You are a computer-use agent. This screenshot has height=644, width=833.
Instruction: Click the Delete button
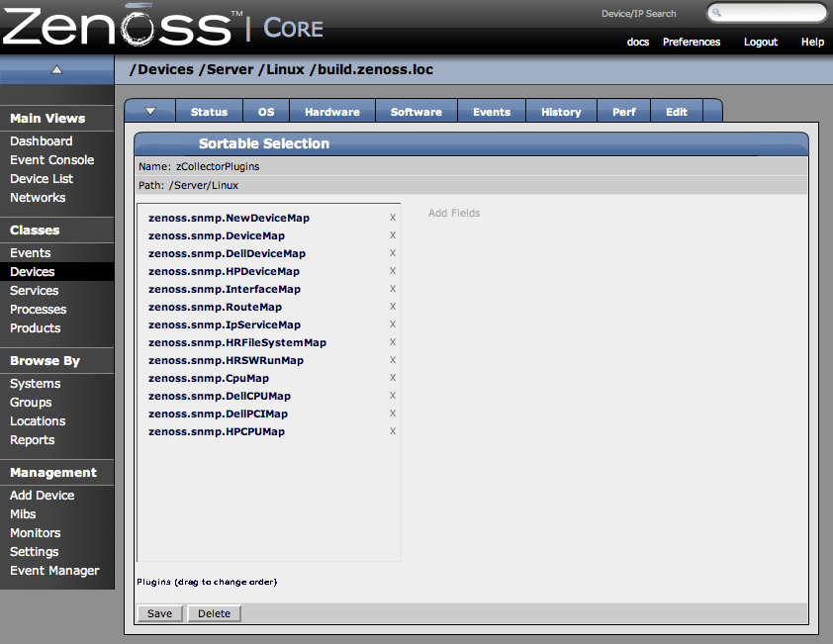pyautogui.click(x=214, y=613)
